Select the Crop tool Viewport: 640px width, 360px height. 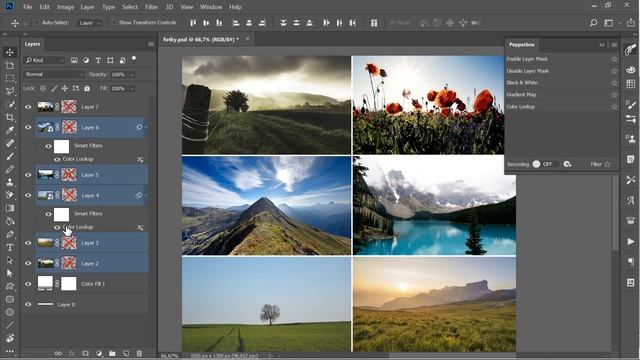[x=10, y=118]
